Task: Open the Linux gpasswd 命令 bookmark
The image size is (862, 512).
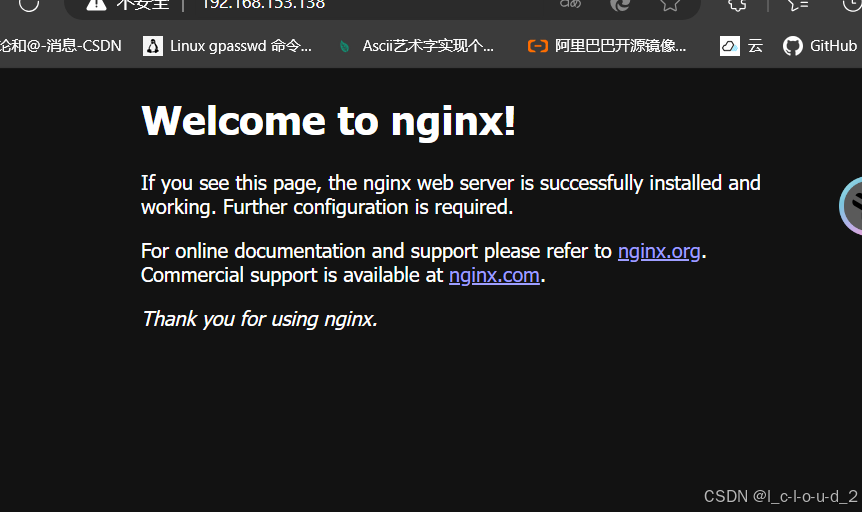Action: [228, 46]
